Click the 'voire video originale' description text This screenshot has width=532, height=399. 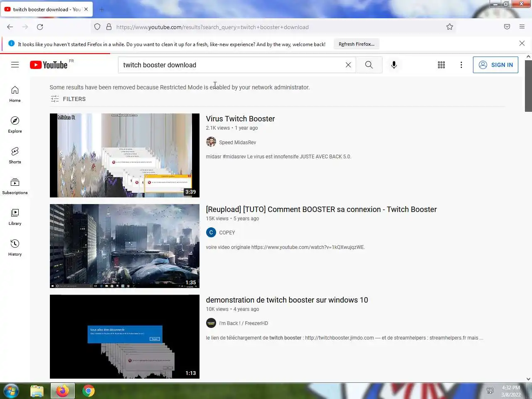[286, 247]
